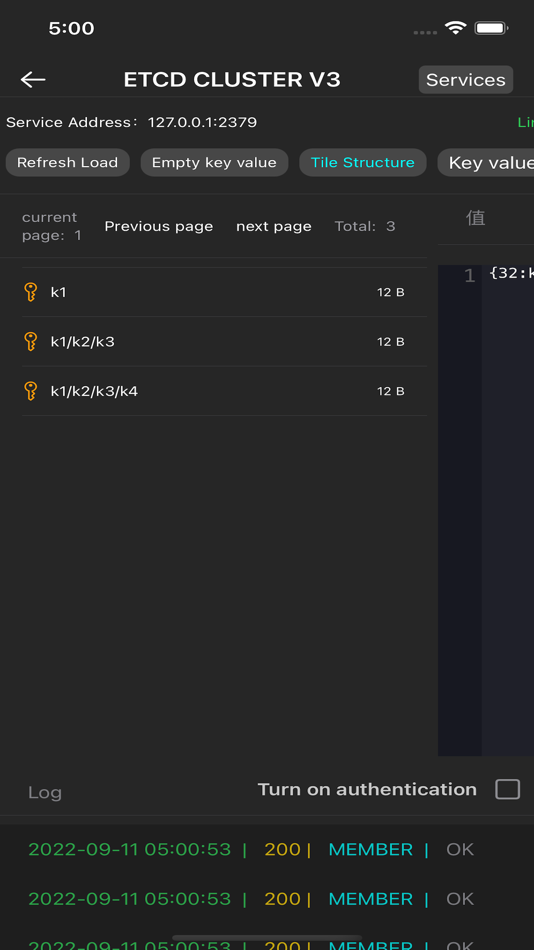Switch to Tile Structure view
Viewport: 534px width, 950px height.
[362, 162]
